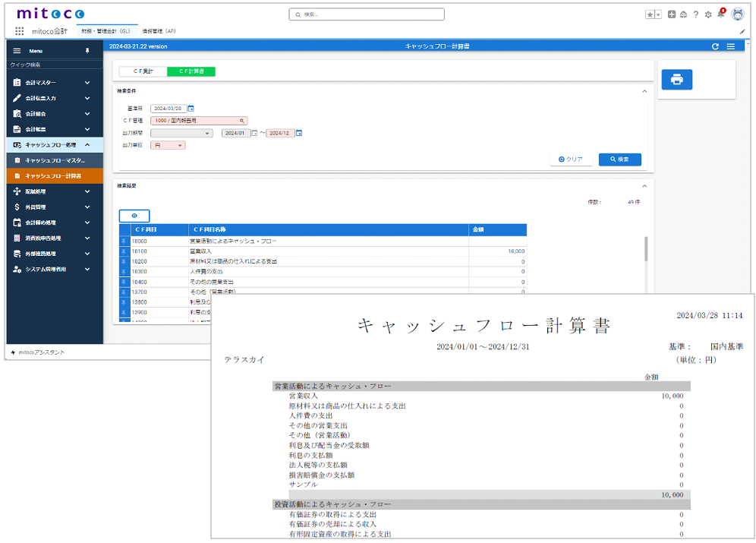756x543 pixels.
Task: Click the results table vertical scrollbar
Action: 646,249
